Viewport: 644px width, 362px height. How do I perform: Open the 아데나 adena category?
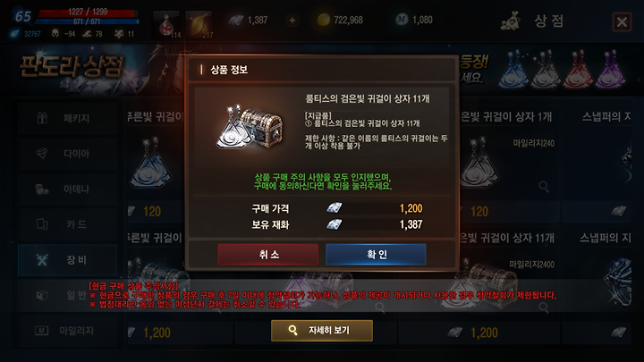[x=68, y=189]
